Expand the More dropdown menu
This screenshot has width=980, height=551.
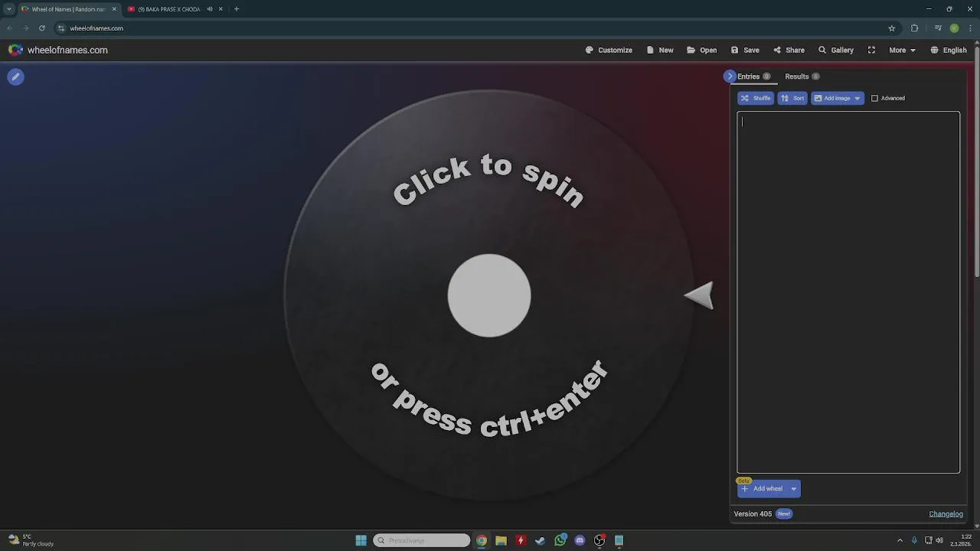click(902, 50)
